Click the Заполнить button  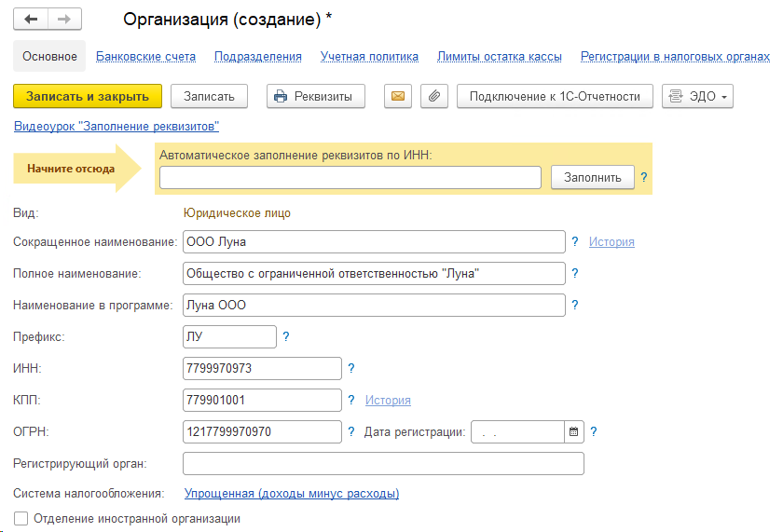(592, 177)
